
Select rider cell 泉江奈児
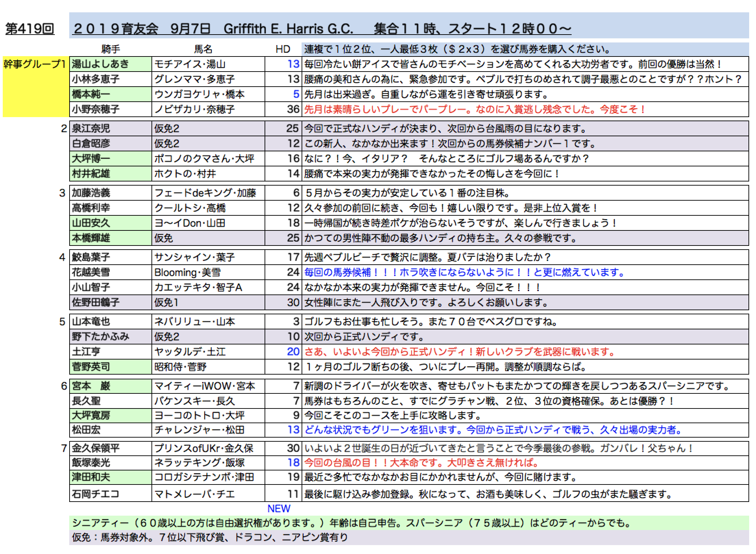pos(111,128)
